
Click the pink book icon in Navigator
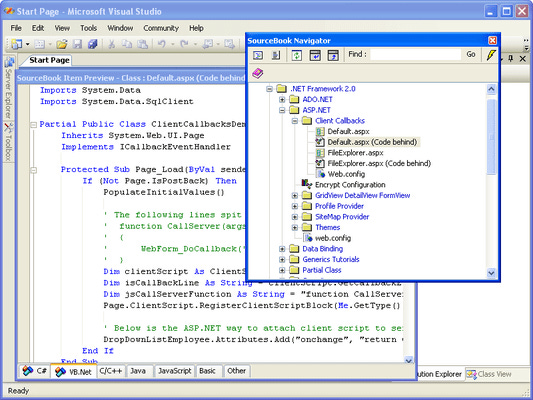258,73
